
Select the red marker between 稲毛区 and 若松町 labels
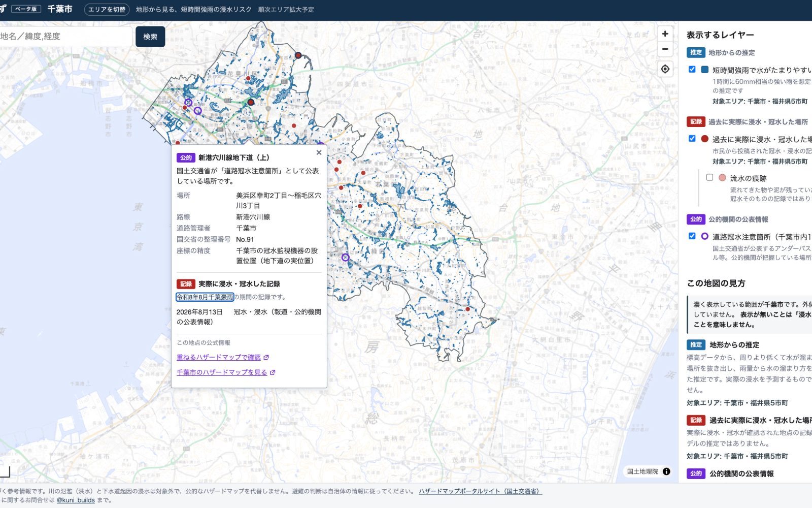(294, 125)
